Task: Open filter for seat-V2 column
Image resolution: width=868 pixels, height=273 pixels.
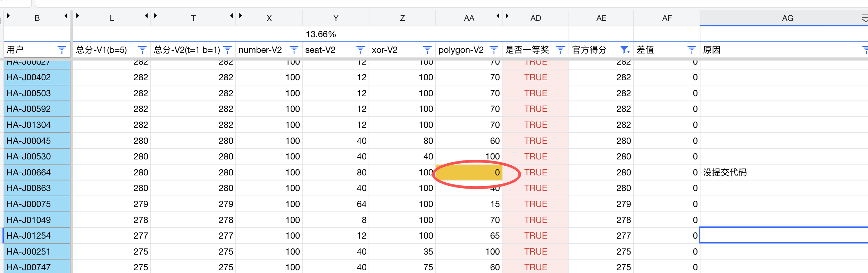Action: click(x=361, y=50)
